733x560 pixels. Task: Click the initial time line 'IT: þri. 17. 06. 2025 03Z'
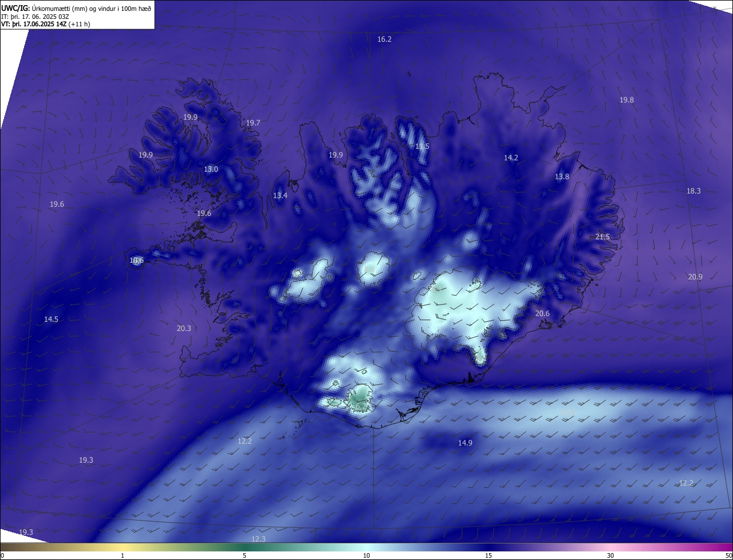(x=35, y=16)
